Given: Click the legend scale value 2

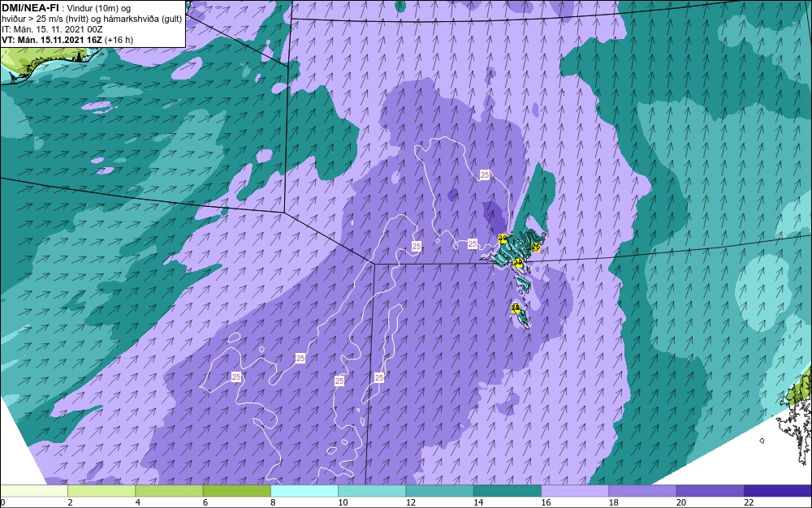Looking at the screenshot, I should [x=70, y=502].
